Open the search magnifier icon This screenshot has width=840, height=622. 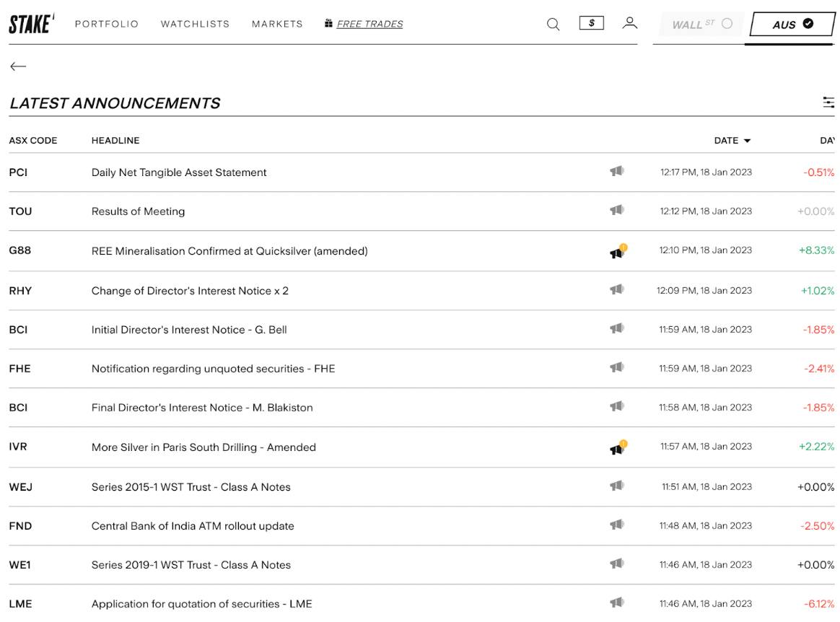tap(554, 24)
